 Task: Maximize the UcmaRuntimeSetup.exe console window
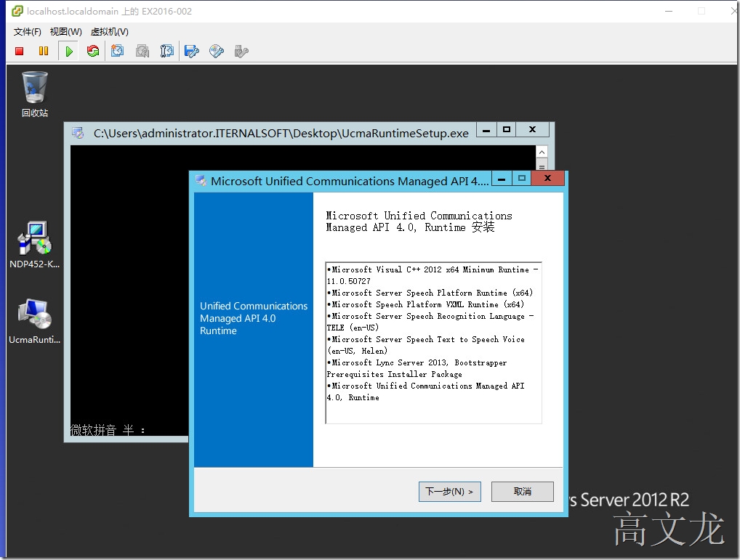(507, 129)
